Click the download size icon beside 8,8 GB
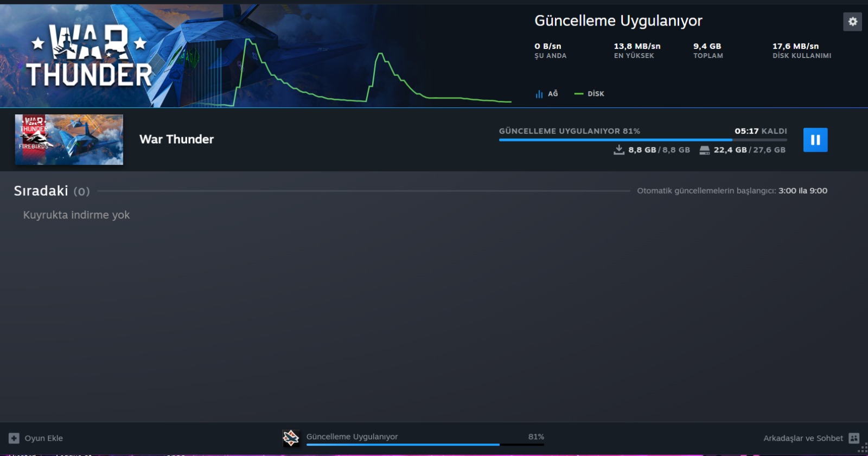Viewport: 868px width, 456px height. pos(619,150)
